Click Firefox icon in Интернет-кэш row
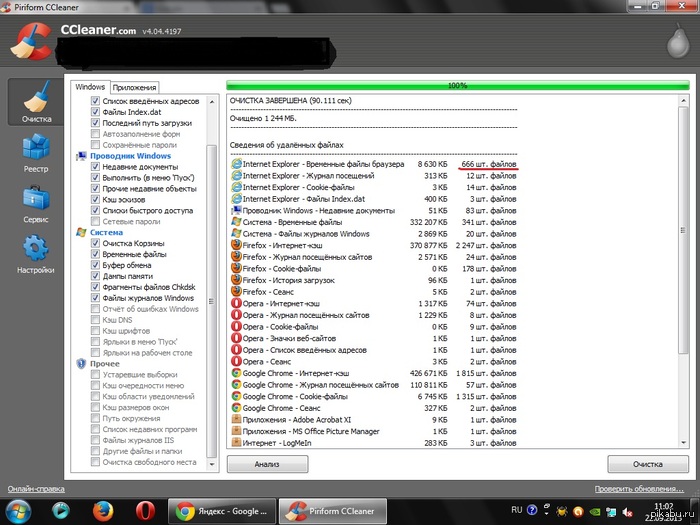 (x=236, y=245)
